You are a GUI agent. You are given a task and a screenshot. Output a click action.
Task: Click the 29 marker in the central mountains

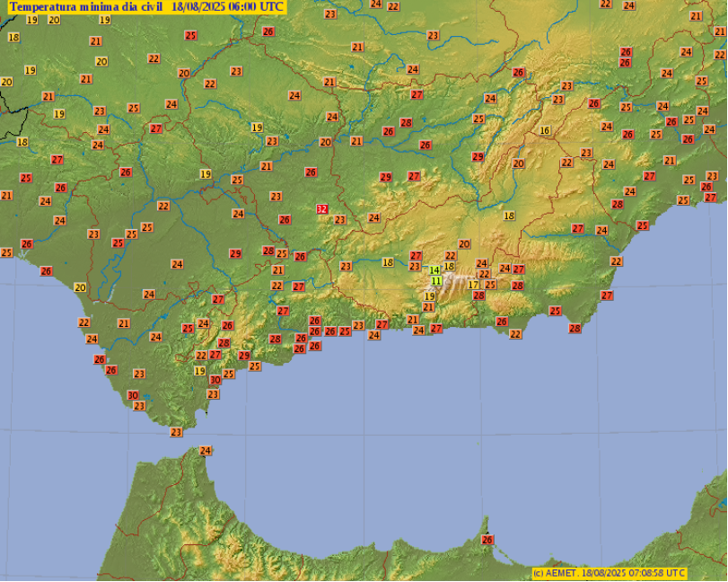click(x=386, y=175)
